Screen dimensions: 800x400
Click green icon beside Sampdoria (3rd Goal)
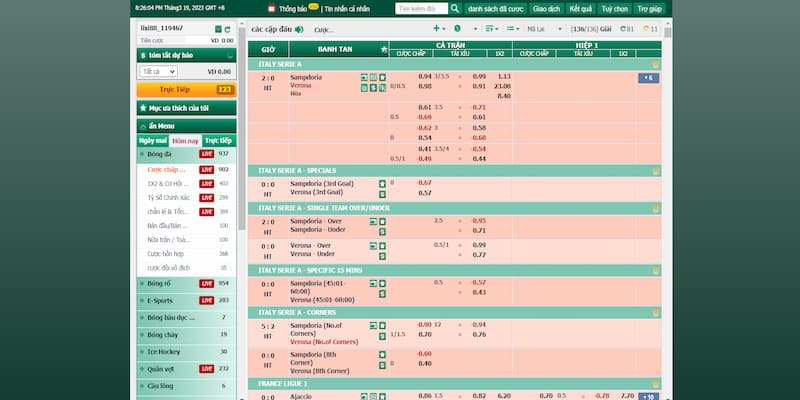(x=382, y=184)
